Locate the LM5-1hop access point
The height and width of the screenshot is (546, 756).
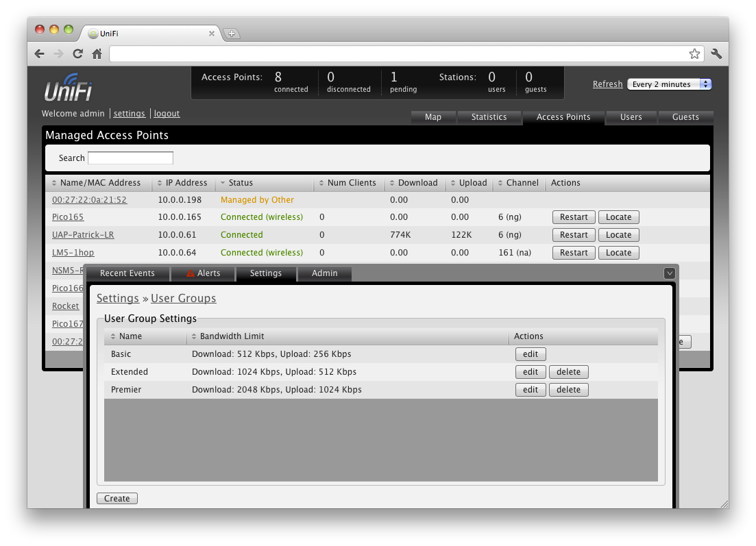619,253
